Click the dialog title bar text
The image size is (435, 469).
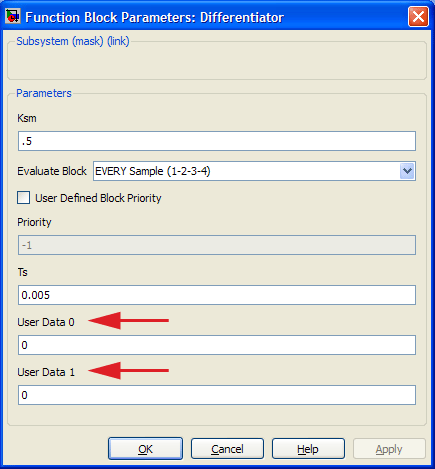154,17
